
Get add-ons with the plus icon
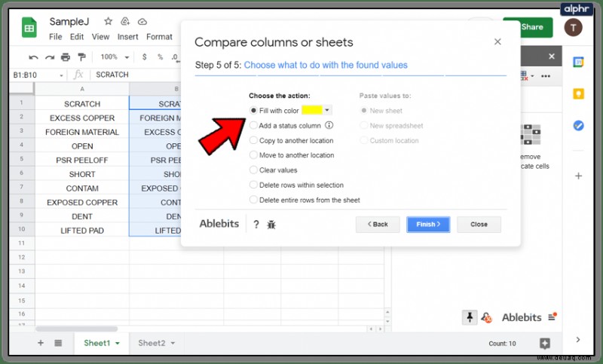point(578,176)
